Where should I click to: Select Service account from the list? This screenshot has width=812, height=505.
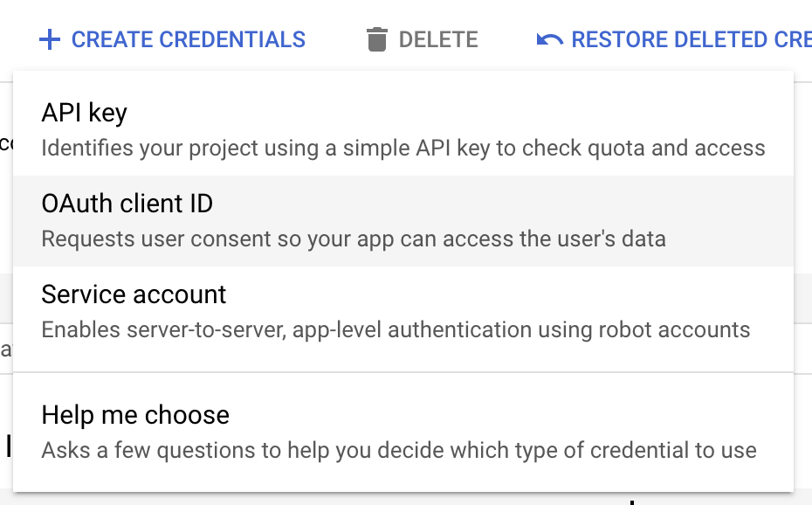click(133, 294)
